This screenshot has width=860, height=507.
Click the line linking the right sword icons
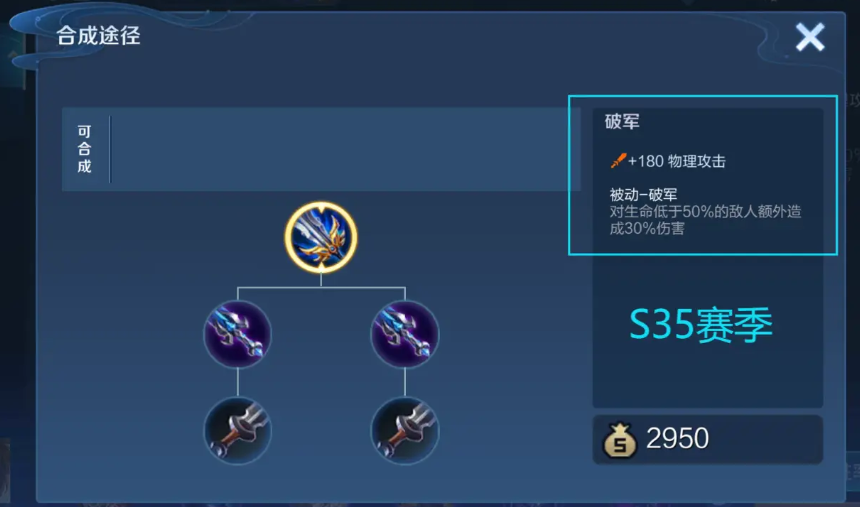(405, 382)
